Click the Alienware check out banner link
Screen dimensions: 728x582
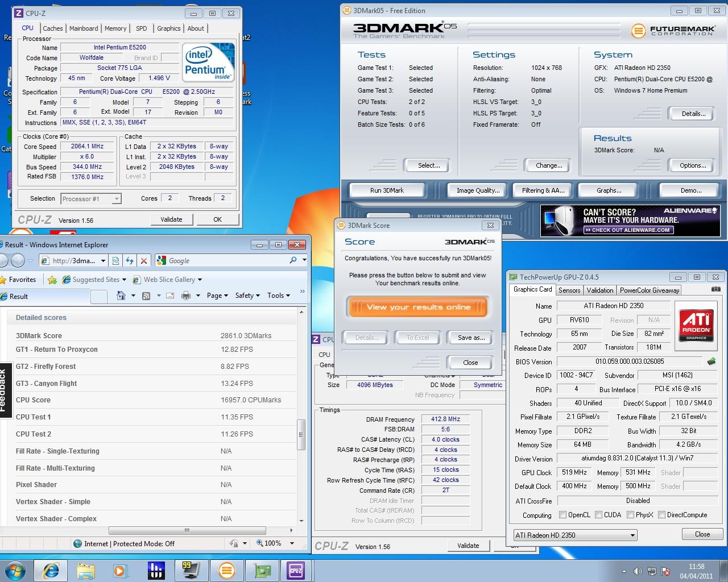(x=628, y=230)
